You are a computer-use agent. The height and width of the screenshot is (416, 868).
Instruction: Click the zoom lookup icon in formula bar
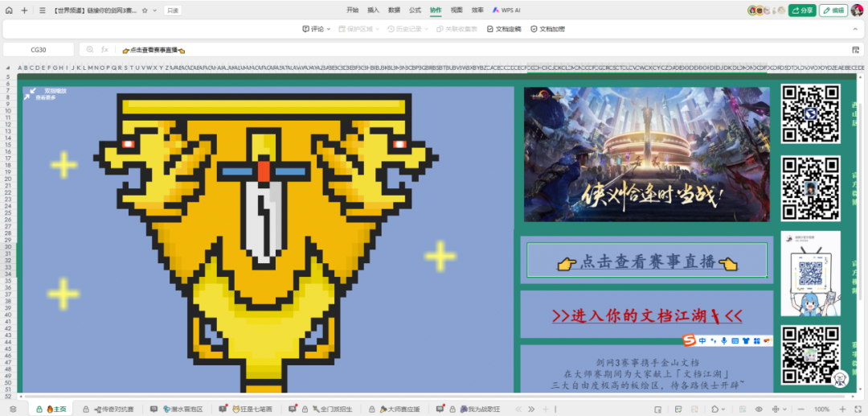[90, 49]
